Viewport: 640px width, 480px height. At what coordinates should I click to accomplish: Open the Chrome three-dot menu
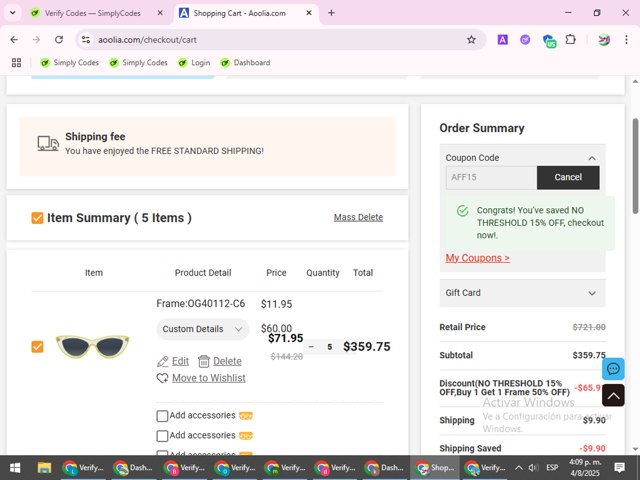pyautogui.click(x=626, y=40)
